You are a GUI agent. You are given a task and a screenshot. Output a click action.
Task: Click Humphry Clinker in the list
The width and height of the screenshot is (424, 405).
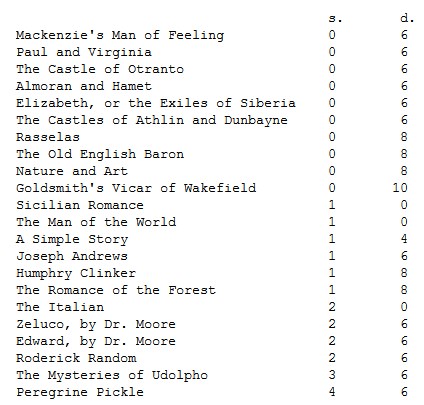click(x=76, y=273)
